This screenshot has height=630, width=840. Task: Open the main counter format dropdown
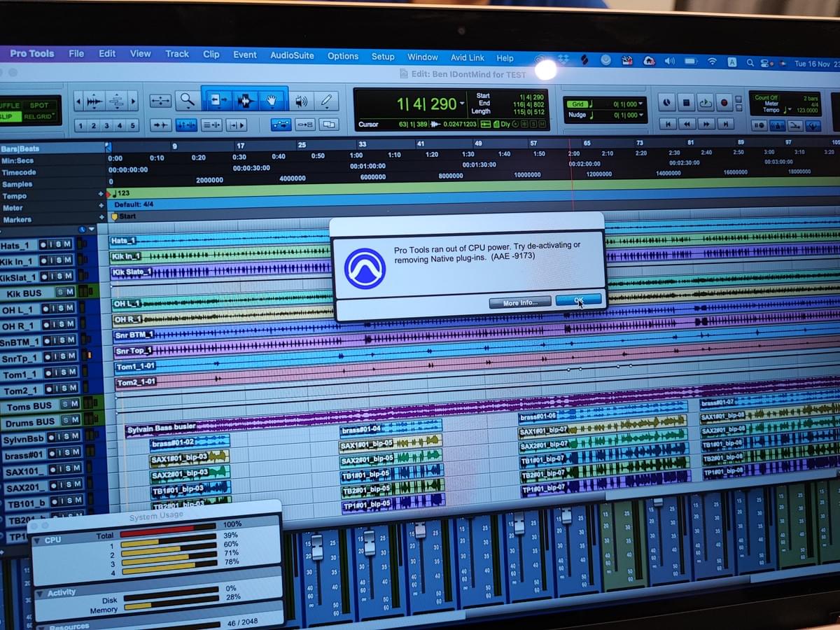click(462, 104)
